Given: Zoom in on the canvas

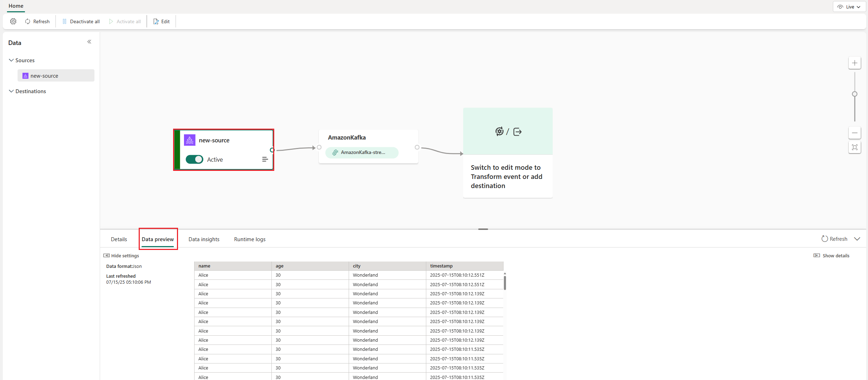Looking at the screenshot, I should click(855, 63).
